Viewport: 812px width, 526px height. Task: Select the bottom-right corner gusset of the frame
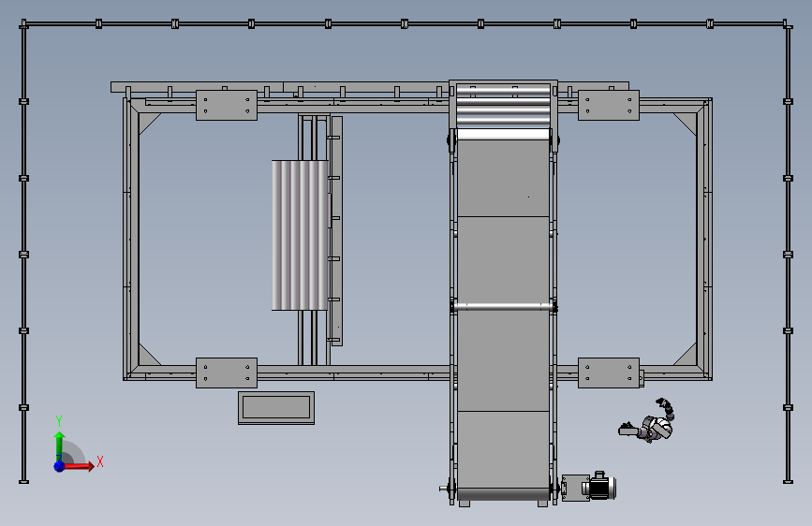point(687,357)
